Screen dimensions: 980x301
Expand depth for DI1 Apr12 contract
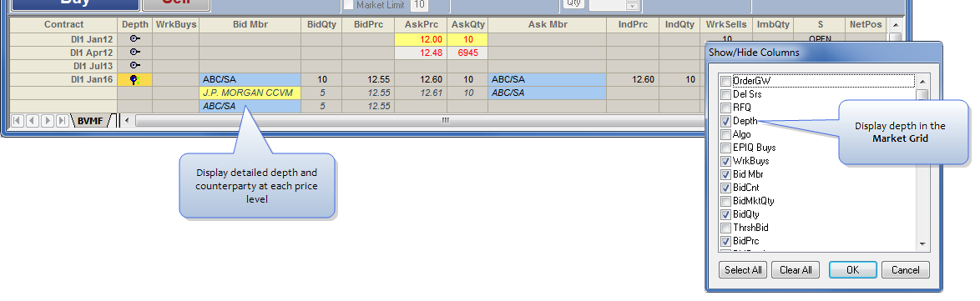click(x=134, y=53)
